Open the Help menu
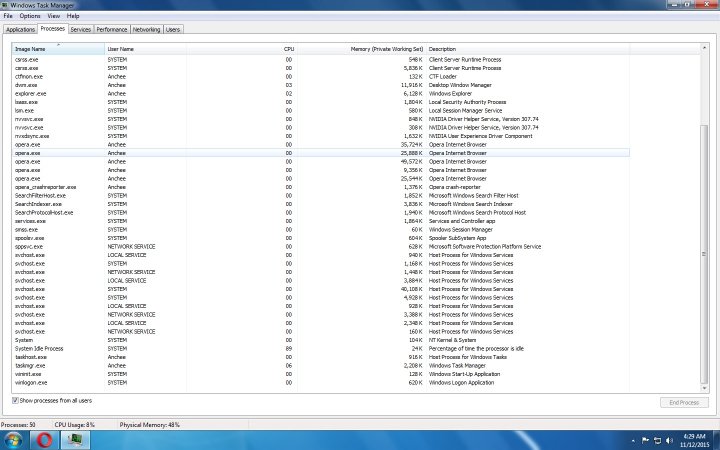 pos(73,16)
